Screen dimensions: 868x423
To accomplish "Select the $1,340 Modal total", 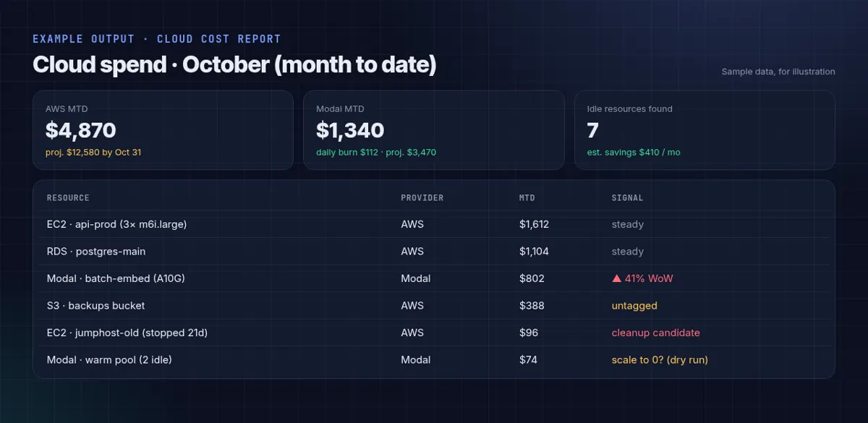I will [x=350, y=130].
